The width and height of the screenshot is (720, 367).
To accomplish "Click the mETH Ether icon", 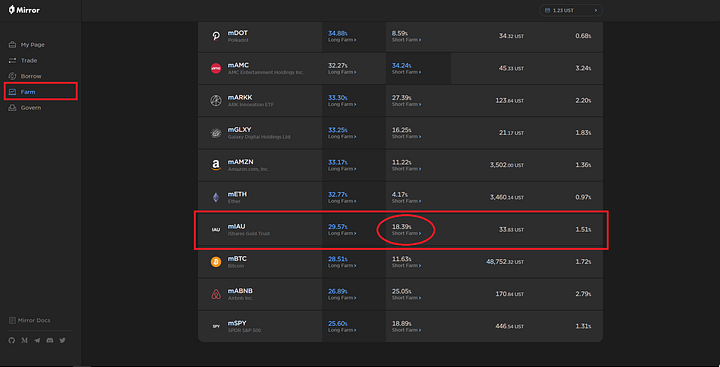I will click(215, 198).
